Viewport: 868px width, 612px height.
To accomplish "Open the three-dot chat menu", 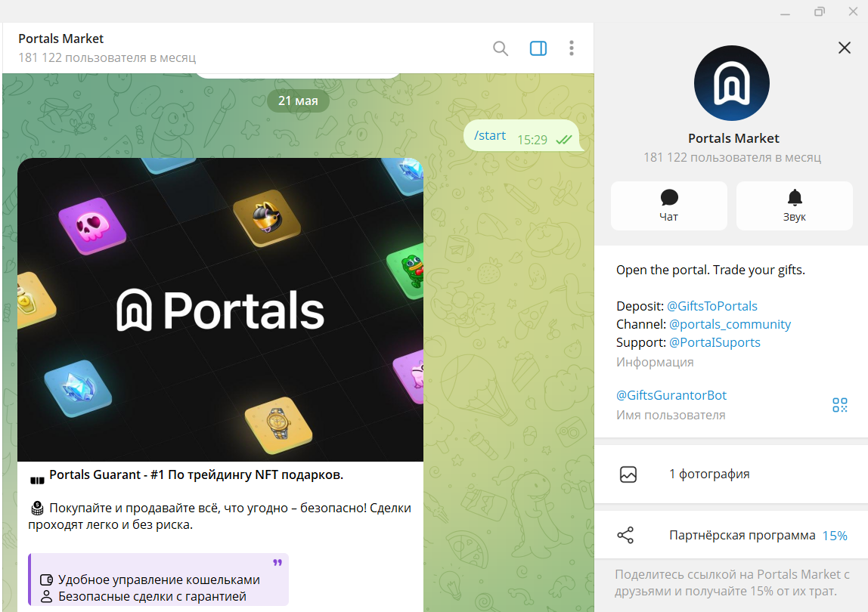I will click(572, 48).
